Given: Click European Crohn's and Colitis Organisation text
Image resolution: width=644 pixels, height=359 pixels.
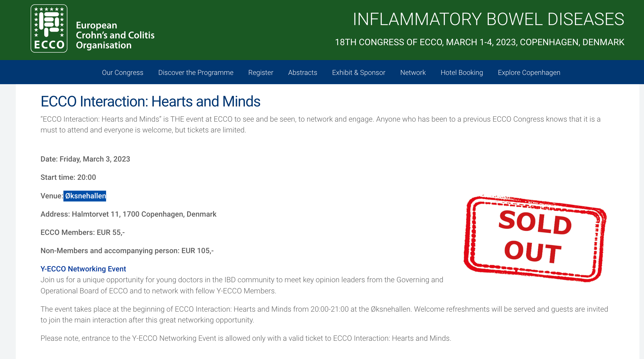Looking at the screenshot, I should pyautogui.click(x=115, y=35).
